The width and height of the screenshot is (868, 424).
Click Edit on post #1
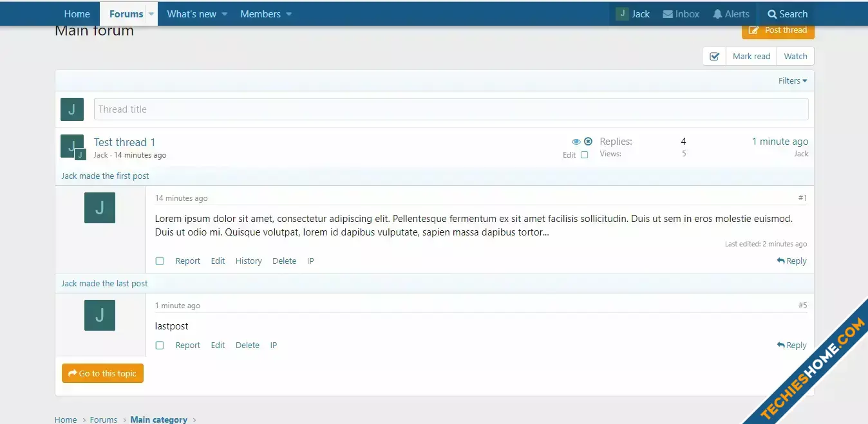(x=218, y=261)
